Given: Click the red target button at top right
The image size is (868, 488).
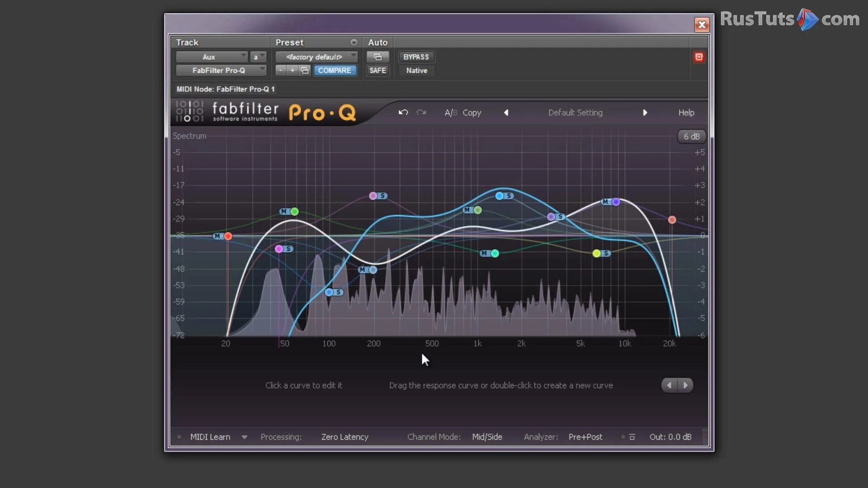Looking at the screenshot, I should [699, 57].
